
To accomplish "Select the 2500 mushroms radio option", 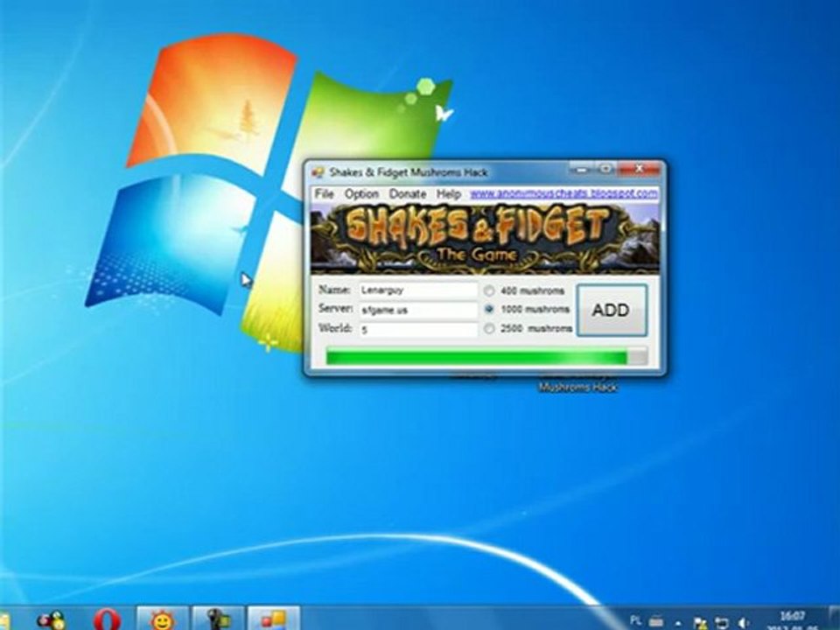I will [x=489, y=328].
